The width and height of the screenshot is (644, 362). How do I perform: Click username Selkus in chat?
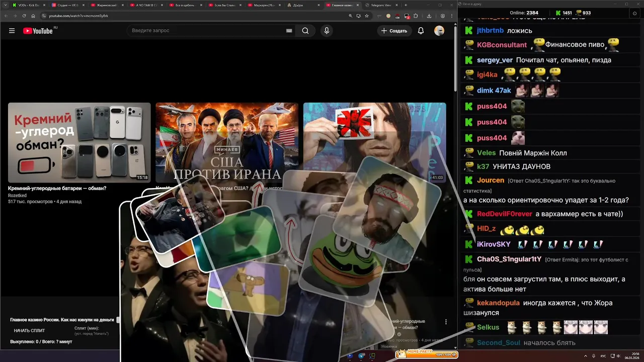pyautogui.click(x=488, y=327)
